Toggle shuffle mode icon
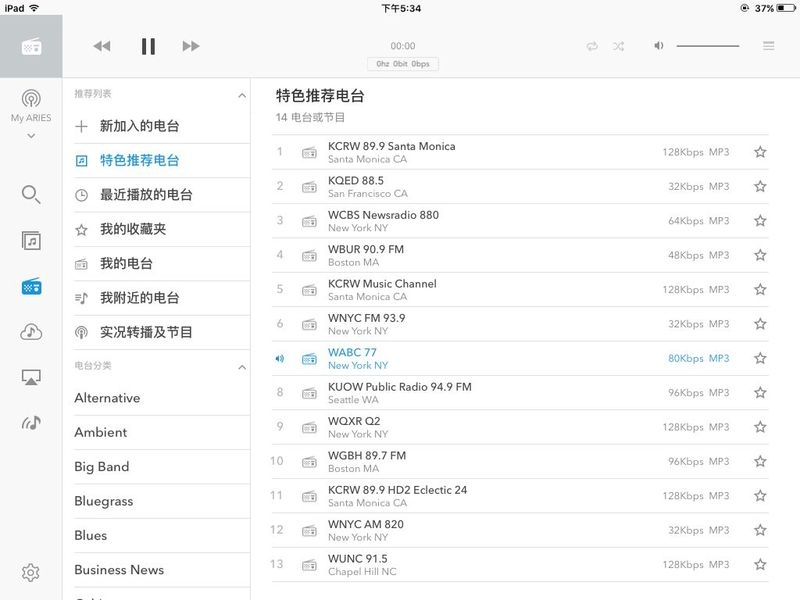 pos(618,46)
